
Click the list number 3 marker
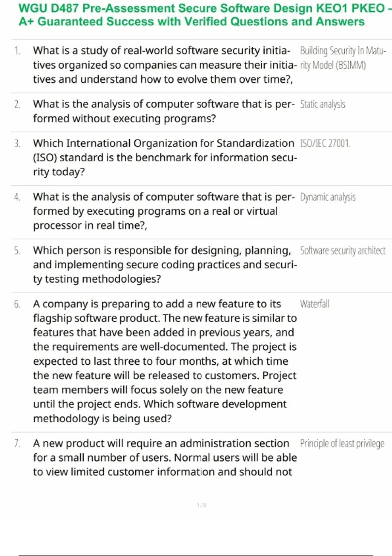pos(17,144)
